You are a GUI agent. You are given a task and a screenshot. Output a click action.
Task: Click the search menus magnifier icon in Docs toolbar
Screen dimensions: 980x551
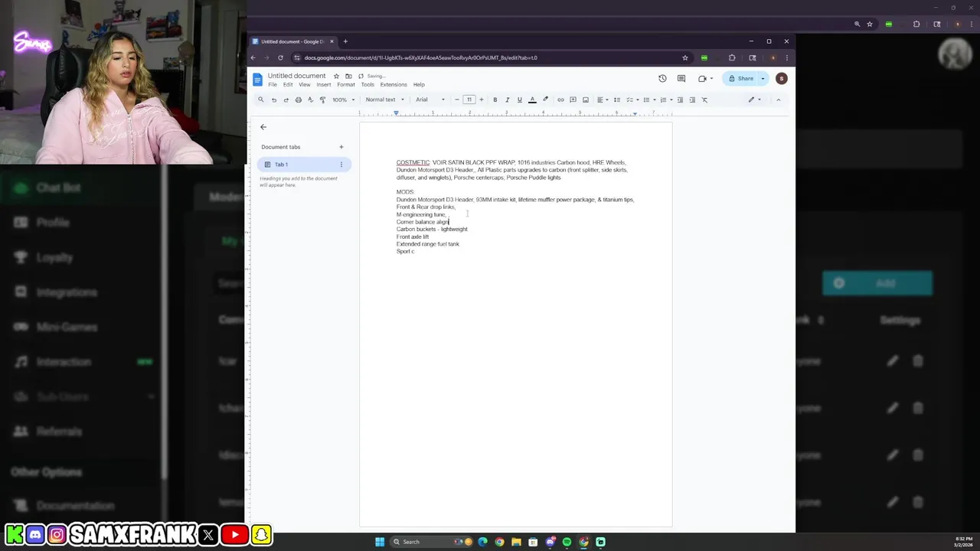260,99
